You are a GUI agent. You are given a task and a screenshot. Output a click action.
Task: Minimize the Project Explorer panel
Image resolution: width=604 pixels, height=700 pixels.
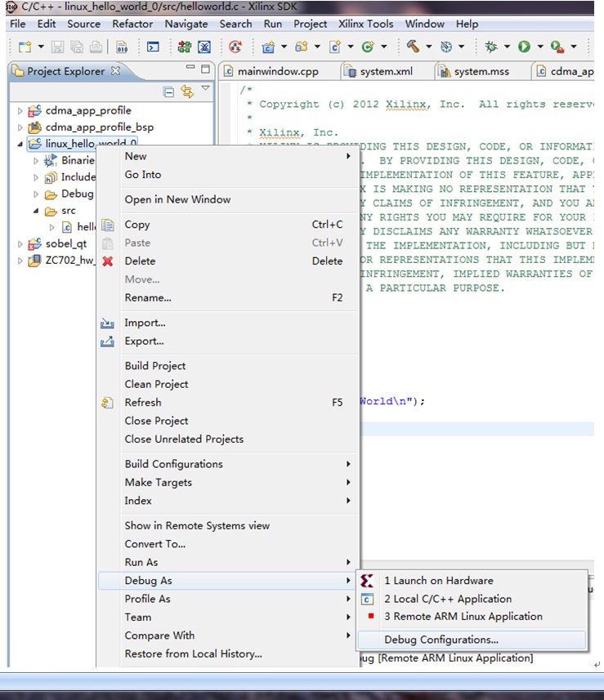(x=190, y=68)
